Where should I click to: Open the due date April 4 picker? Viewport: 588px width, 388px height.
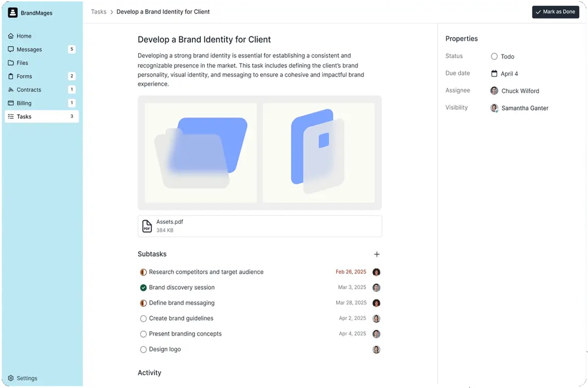click(x=504, y=74)
